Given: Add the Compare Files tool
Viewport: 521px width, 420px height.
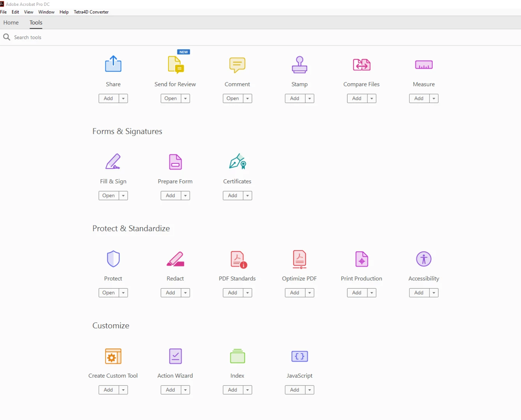Looking at the screenshot, I should coord(357,98).
